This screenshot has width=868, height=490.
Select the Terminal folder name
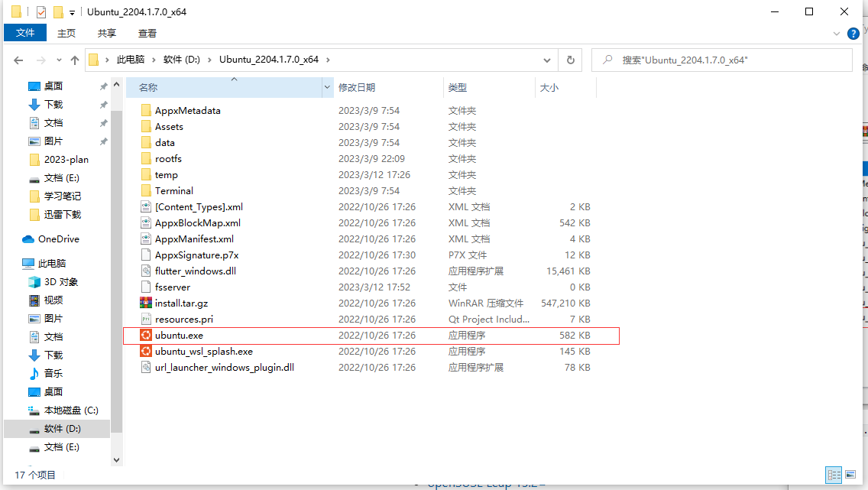pos(173,190)
